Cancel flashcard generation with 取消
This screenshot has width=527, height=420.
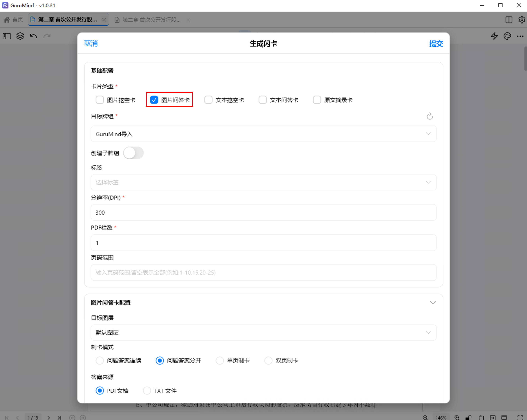(91, 43)
